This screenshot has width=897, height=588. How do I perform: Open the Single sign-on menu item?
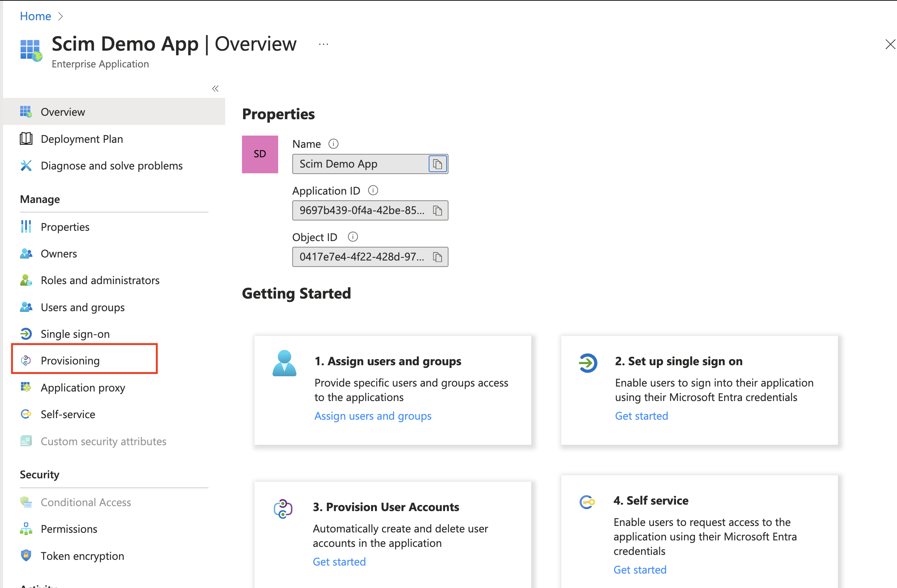75,334
